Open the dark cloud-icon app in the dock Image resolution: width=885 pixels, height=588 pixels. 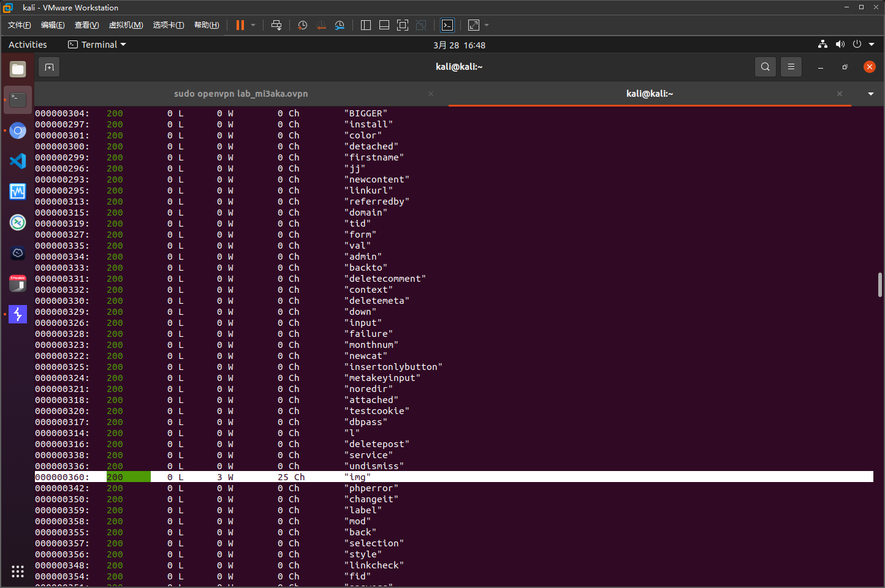tap(18, 253)
